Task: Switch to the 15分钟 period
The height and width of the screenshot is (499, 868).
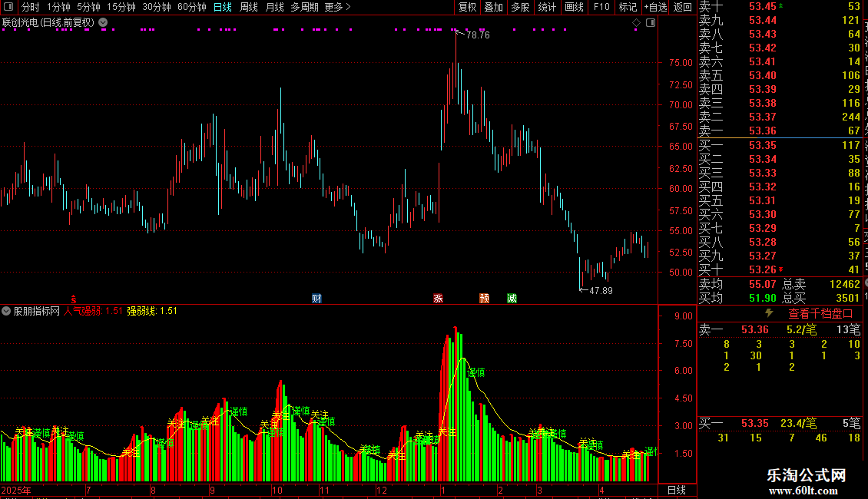Action: 121,7
